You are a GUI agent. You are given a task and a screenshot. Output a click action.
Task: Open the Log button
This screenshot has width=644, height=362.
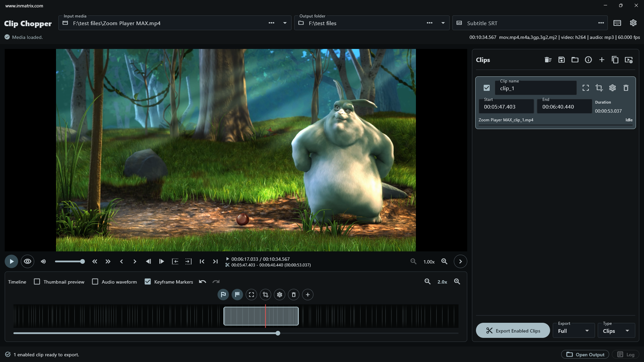point(626,354)
